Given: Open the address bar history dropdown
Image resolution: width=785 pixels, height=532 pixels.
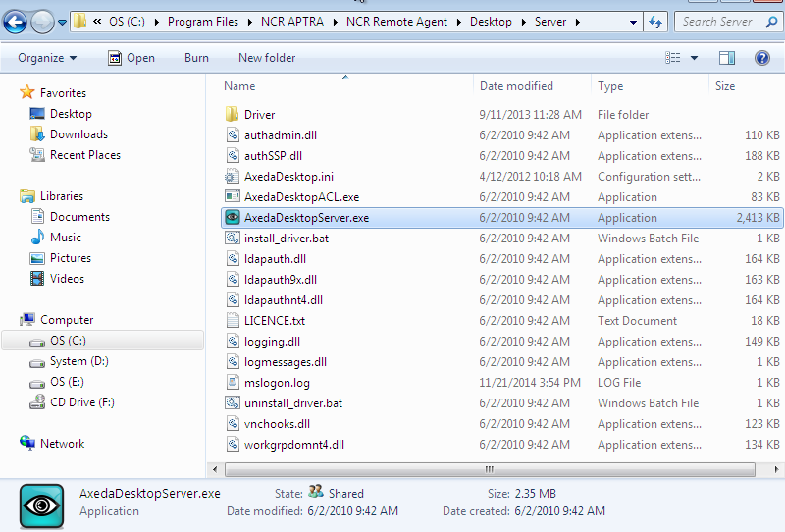Looking at the screenshot, I should coord(633,22).
